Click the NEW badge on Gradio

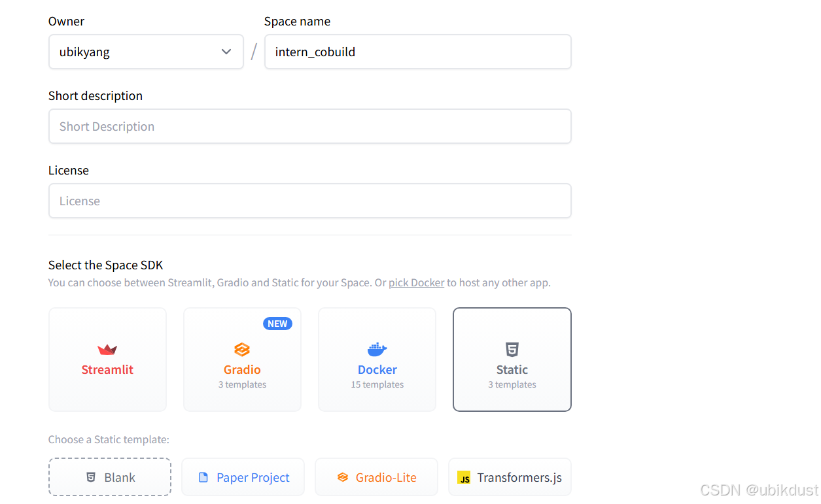pos(277,324)
